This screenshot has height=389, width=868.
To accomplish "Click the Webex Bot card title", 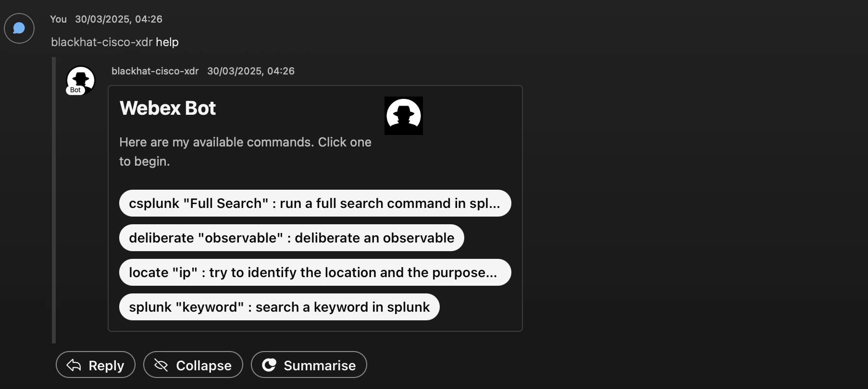I will pos(167,108).
